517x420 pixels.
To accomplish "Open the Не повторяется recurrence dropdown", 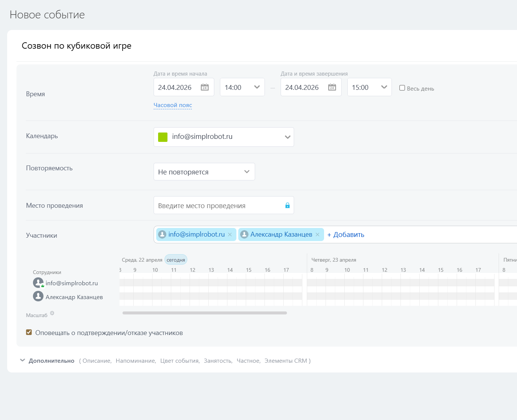I will (x=204, y=172).
